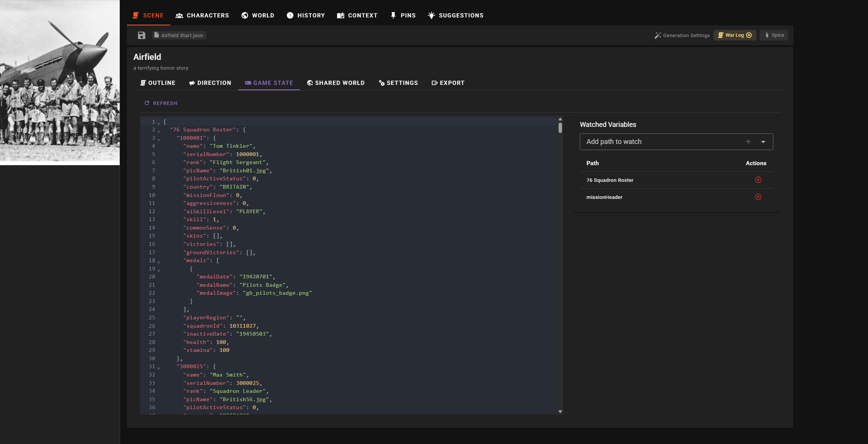This screenshot has width=868, height=444.
Task: Collapse the medal object at line 19
Action: click(159, 270)
